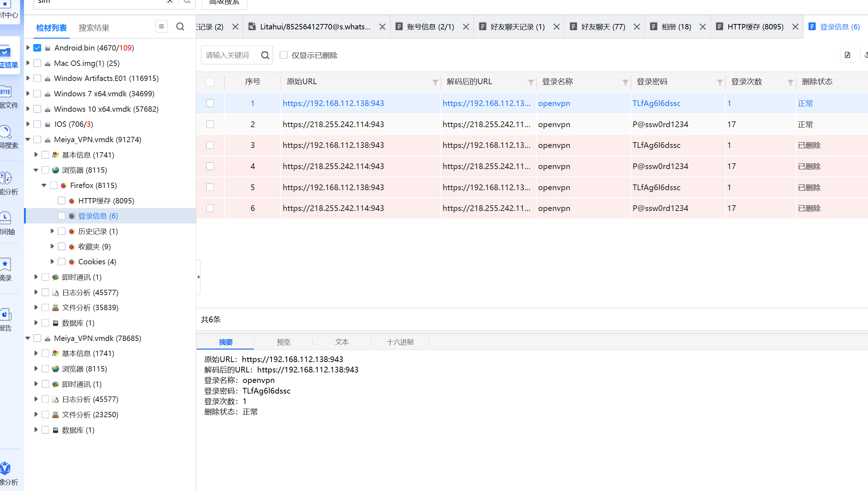Open the 摘要 detail tab
Screen dimensions: 868x491
click(x=226, y=342)
